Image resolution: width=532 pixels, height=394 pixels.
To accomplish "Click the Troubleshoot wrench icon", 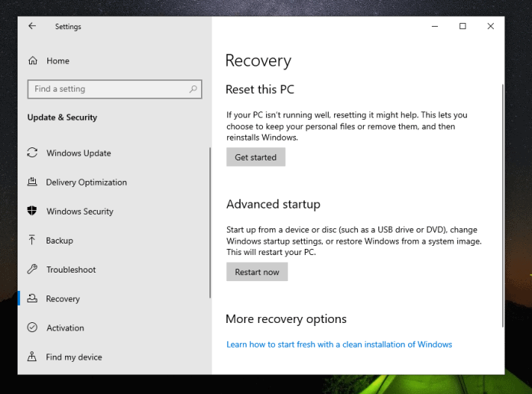I will (x=32, y=270).
